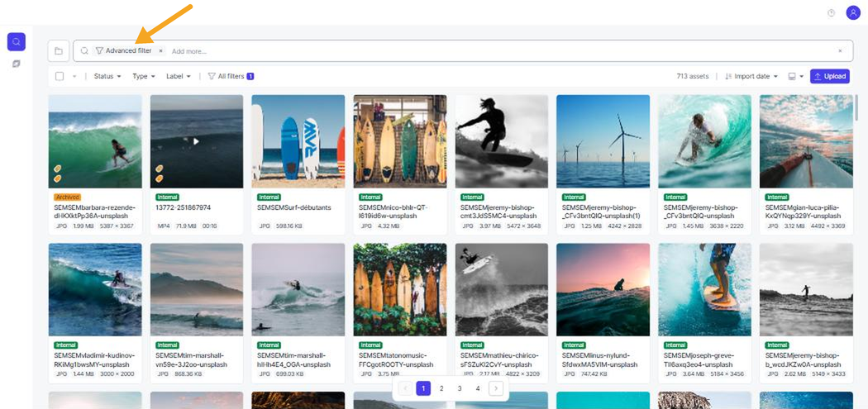Click the funnel icon beside All filters
868x409 pixels.
[212, 76]
